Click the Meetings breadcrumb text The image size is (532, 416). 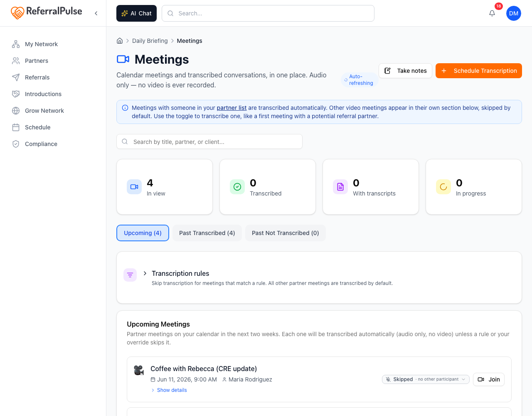point(190,41)
